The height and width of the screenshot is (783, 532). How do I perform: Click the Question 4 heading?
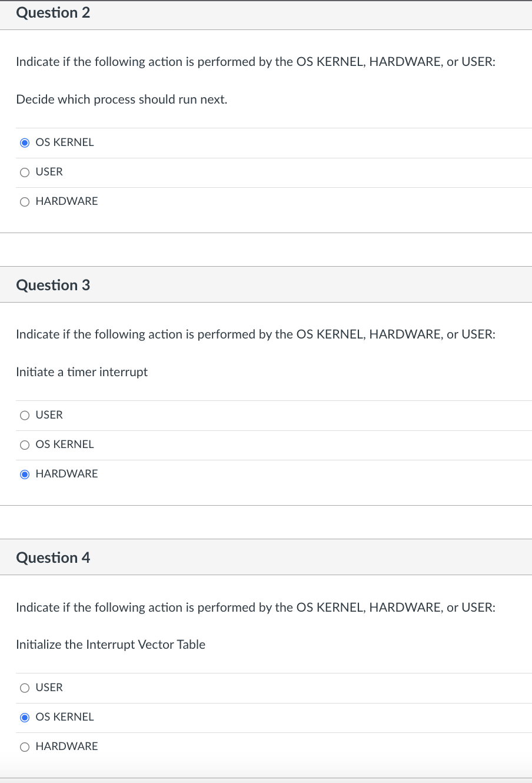[53, 558]
